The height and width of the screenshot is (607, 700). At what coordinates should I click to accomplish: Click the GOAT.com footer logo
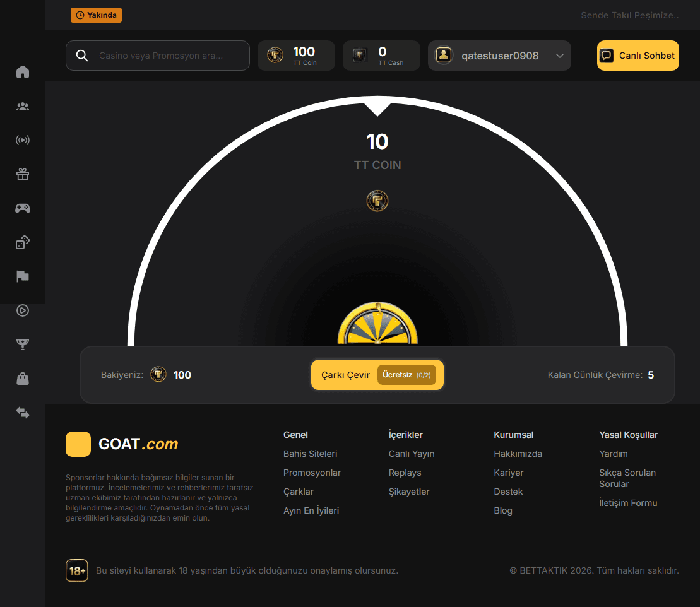pyautogui.click(x=122, y=444)
